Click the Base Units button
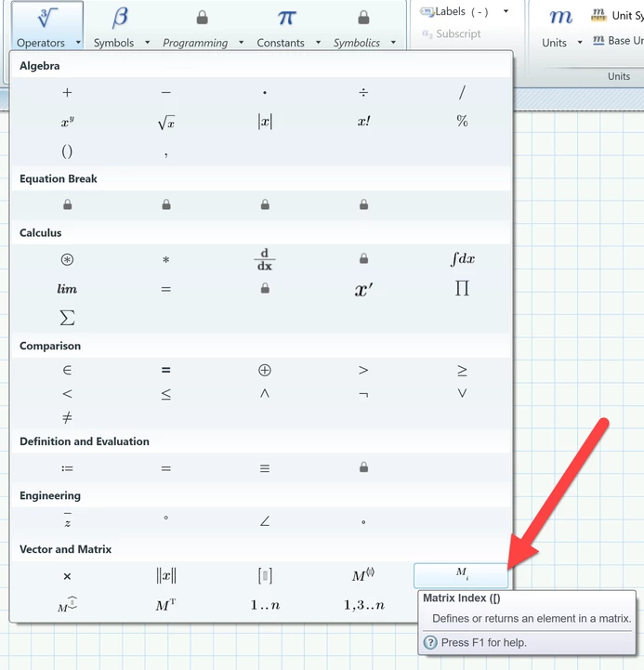 click(618, 41)
